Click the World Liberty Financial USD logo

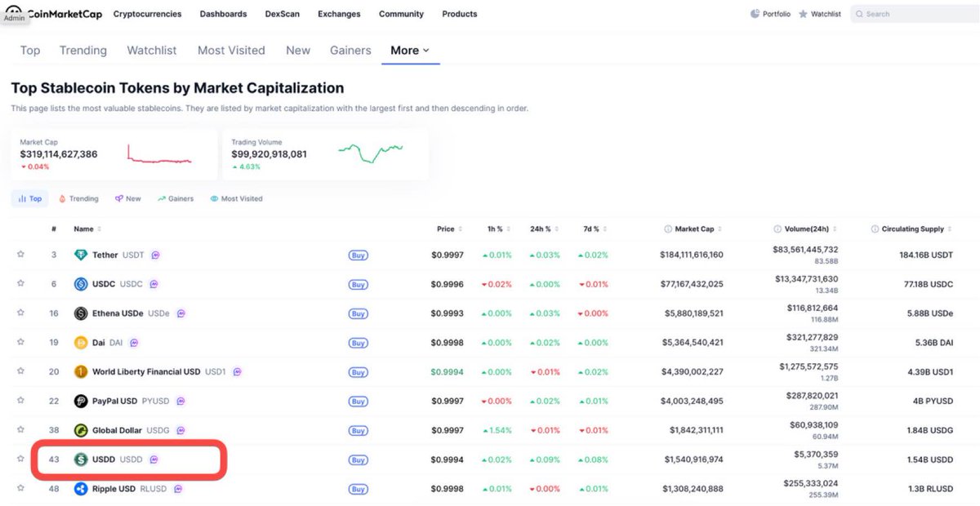[x=81, y=371]
